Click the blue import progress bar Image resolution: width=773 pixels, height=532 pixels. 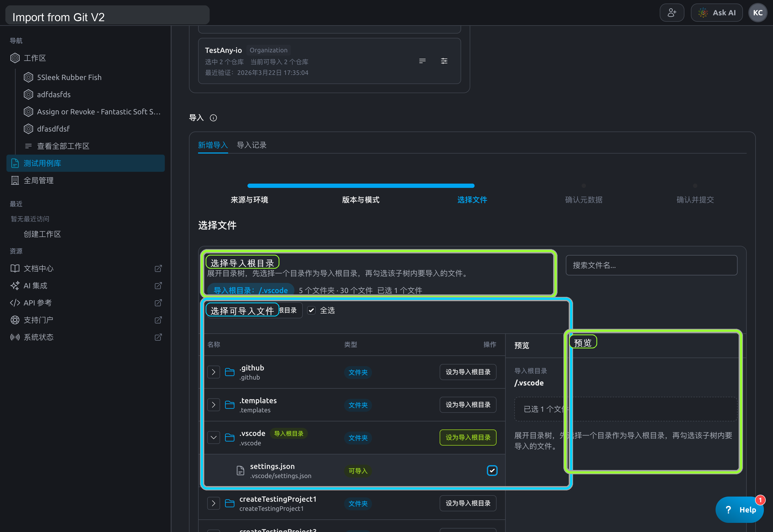361,186
